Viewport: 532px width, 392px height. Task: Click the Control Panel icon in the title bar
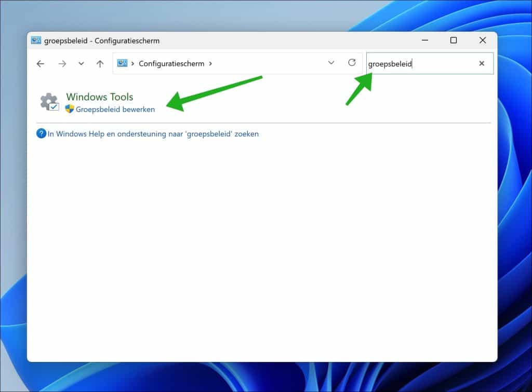pos(35,40)
